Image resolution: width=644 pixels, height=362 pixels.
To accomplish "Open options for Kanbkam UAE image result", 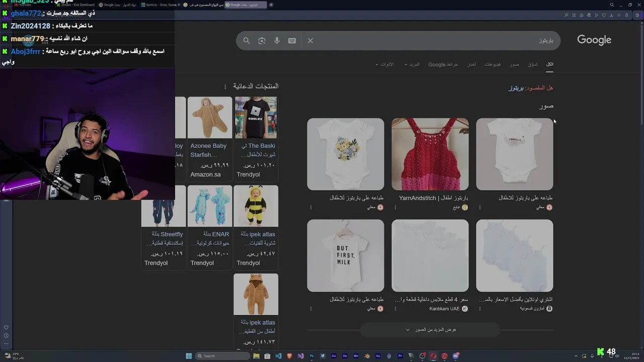I will 395,309.
